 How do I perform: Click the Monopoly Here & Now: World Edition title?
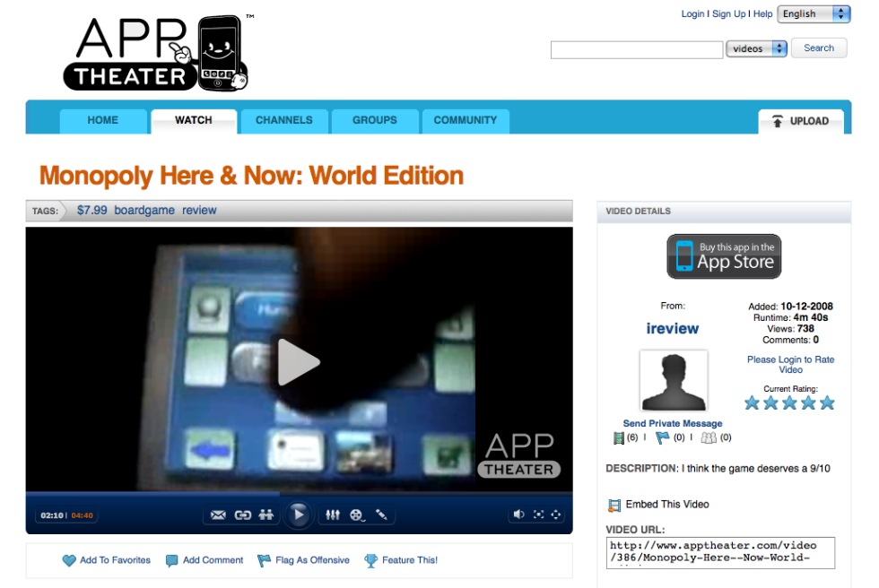point(251,176)
